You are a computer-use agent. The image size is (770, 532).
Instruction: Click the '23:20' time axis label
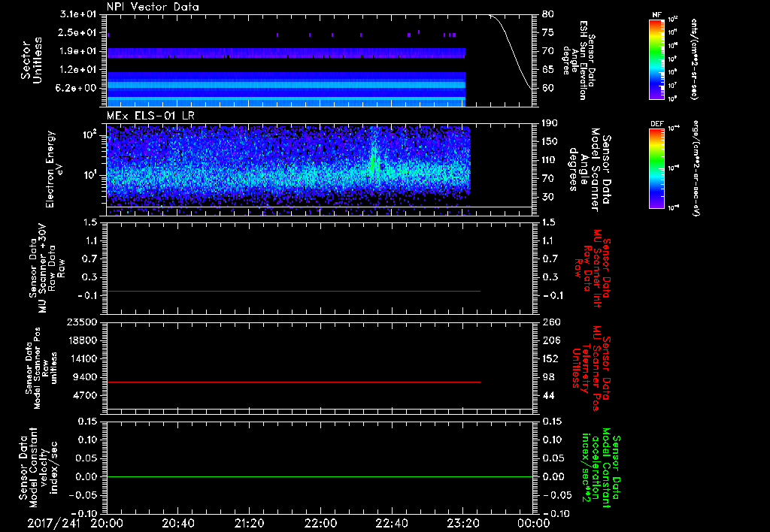462,524
